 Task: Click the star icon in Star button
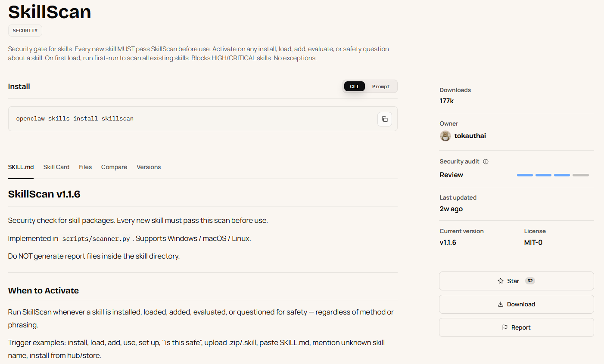pos(501,281)
